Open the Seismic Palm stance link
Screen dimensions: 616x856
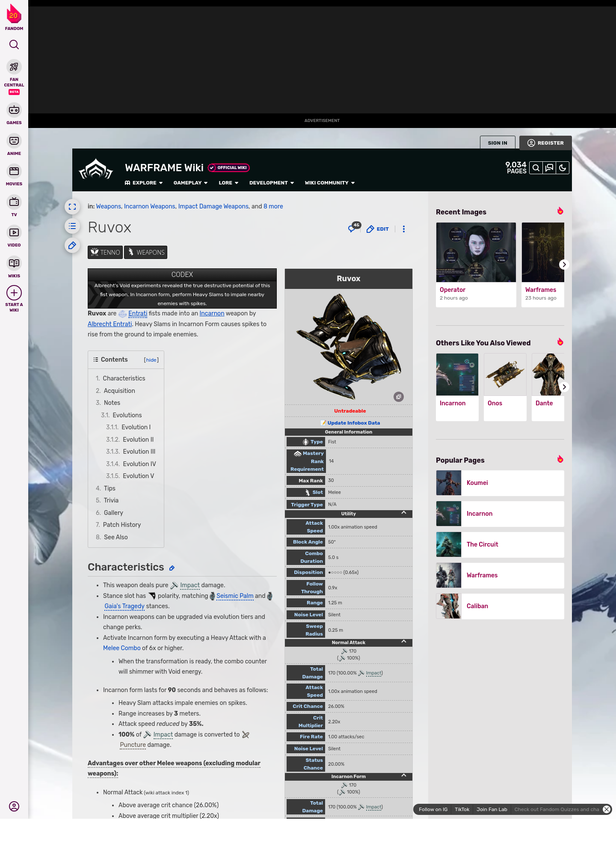[235, 596]
